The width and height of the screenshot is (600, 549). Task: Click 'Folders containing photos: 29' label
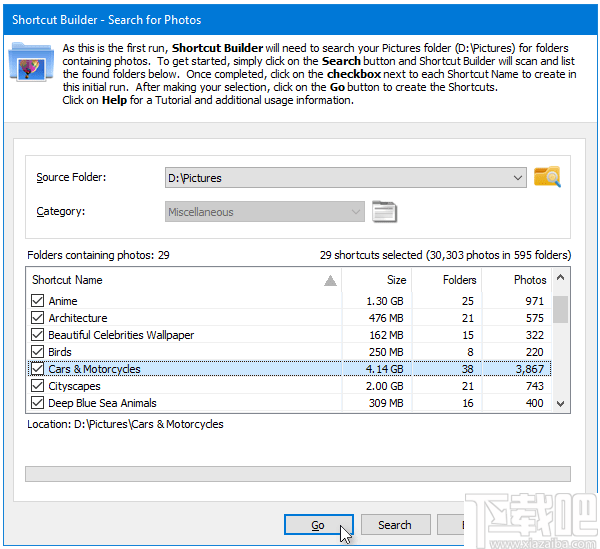pyautogui.click(x=98, y=255)
